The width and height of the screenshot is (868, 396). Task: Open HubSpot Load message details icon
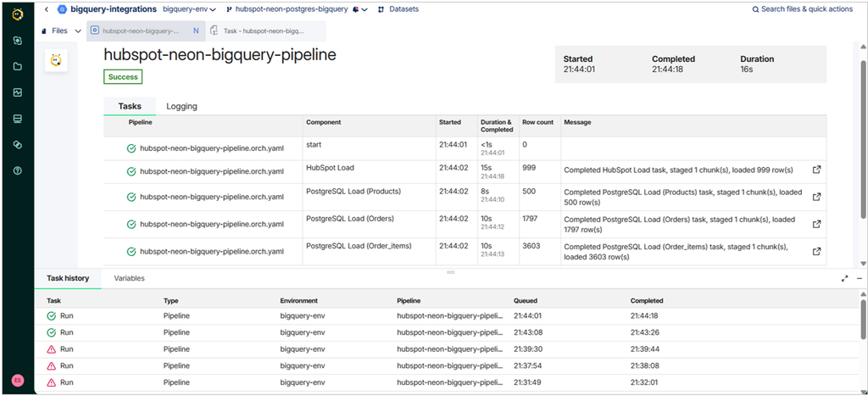click(816, 170)
